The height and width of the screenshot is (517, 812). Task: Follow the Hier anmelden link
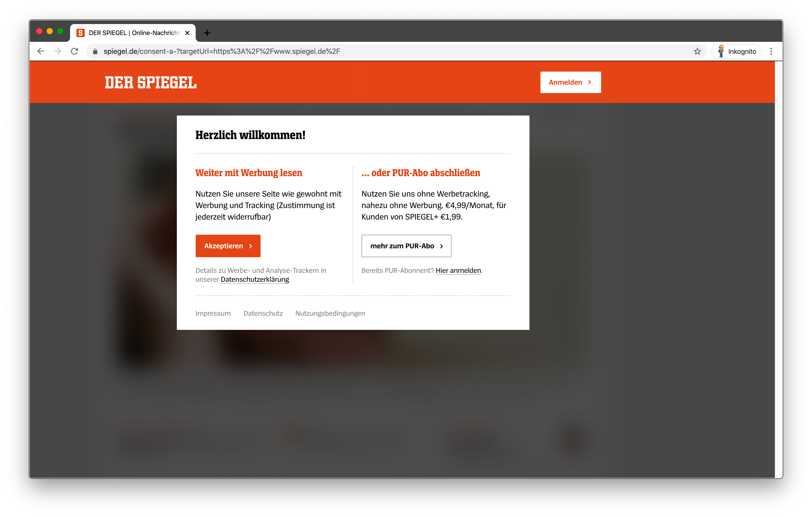(458, 271)
